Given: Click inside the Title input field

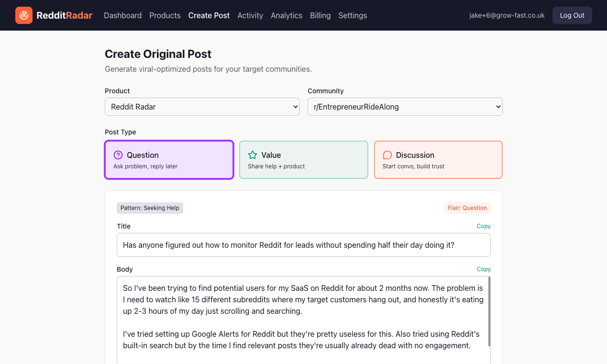Looking at the screenshot, I should 303,245.
